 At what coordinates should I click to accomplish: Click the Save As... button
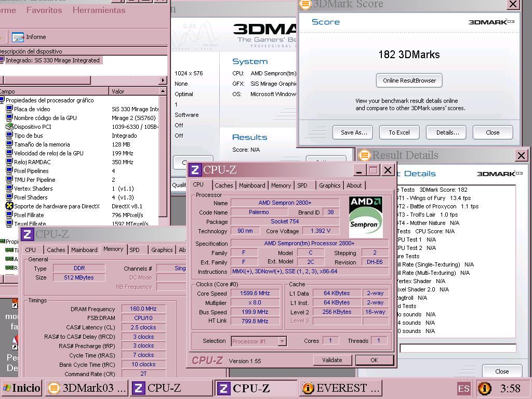(353, 132)
